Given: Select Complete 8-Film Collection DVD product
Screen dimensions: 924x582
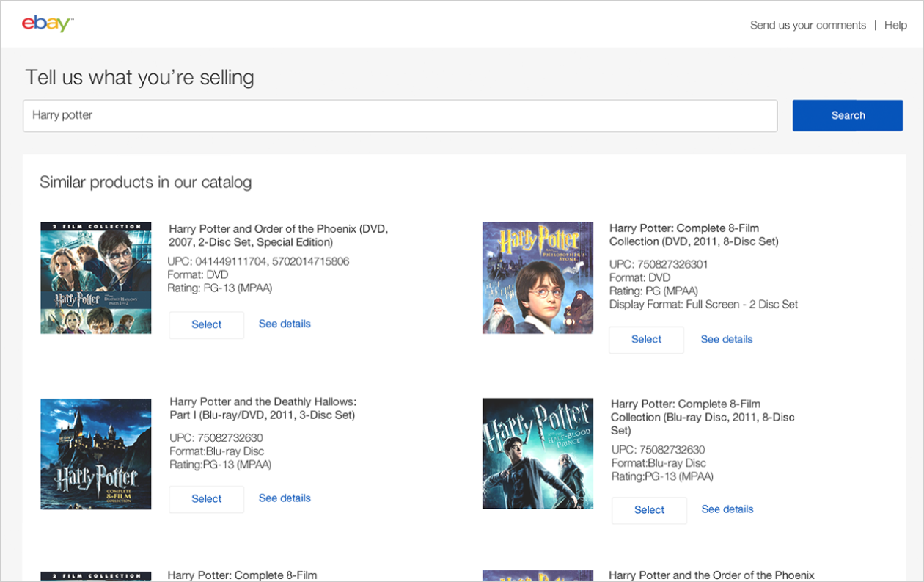Looking at the screenshot, I should [x=647, y=339].
